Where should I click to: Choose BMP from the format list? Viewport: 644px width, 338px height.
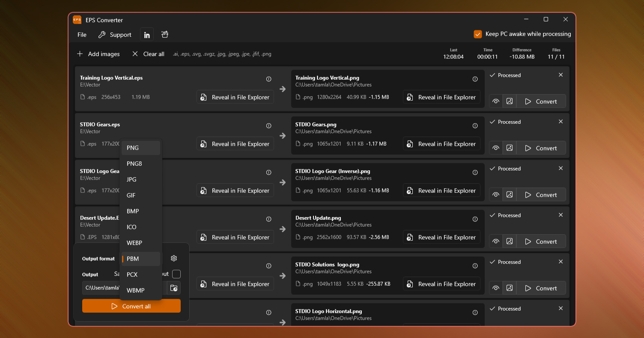[x=141, y=211]
